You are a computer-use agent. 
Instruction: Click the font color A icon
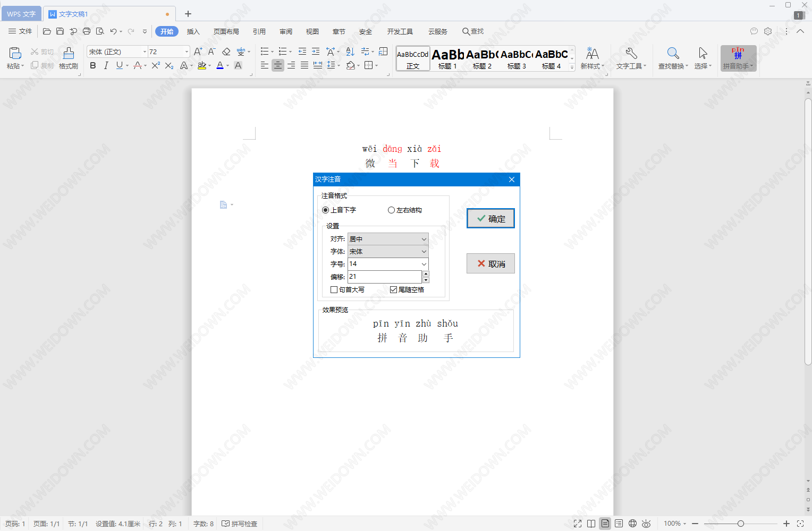coord(220,65)
